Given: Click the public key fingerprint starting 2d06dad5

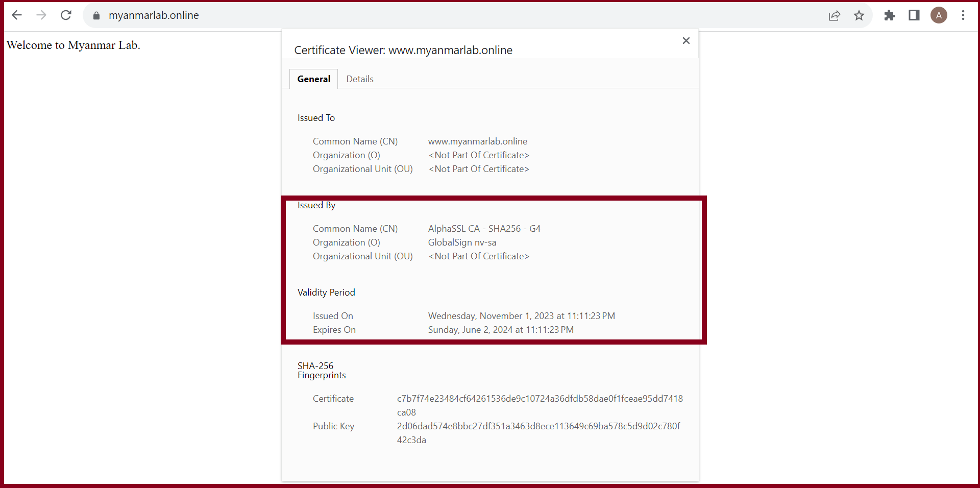Looking at the screenshot, I should point(538,433).
